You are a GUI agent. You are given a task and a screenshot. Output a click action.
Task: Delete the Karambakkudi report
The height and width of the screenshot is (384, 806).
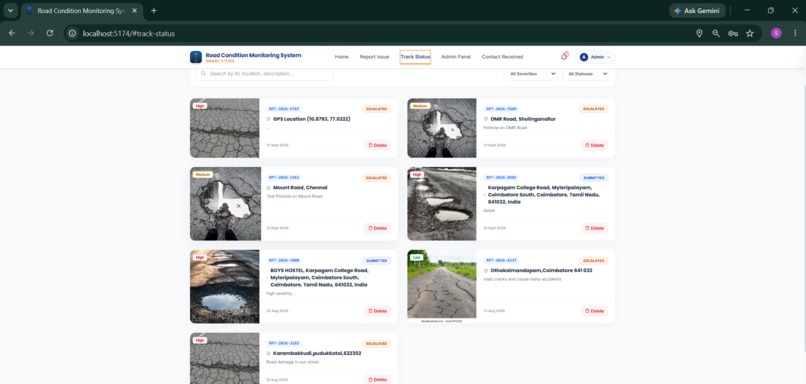[x=378, y=379]
